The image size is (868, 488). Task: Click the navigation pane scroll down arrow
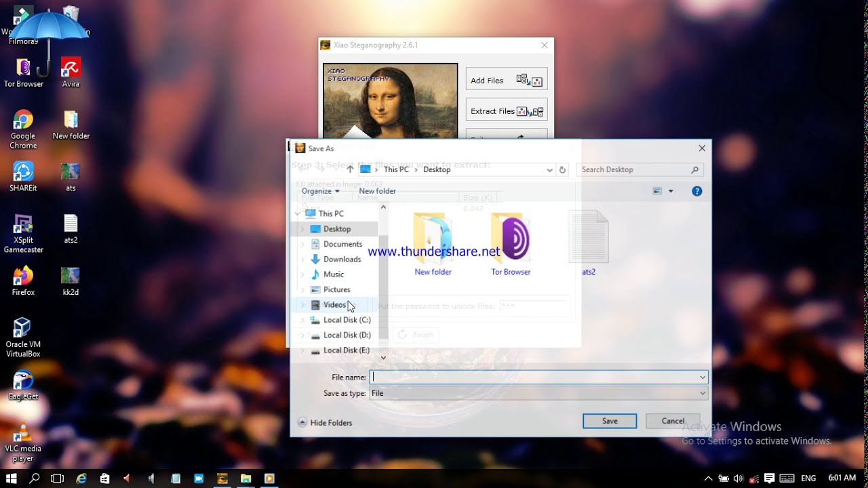pos(383,357)
